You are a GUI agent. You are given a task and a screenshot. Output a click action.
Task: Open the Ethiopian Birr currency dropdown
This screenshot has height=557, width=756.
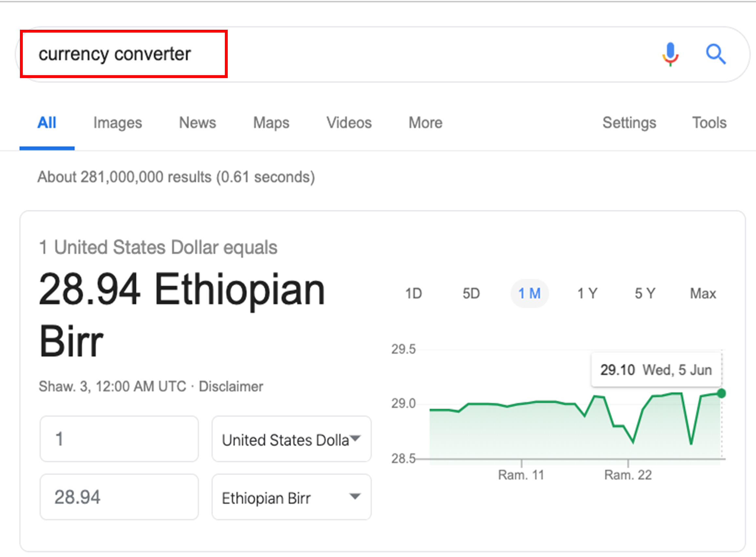(x=291, y=497)
